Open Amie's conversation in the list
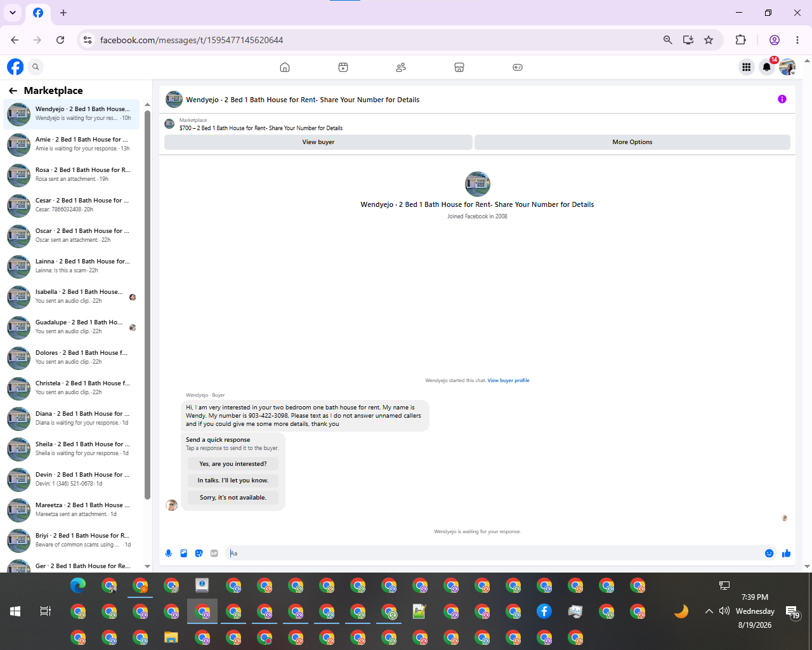This screenshot has width=812, height=650. point(71,144)
